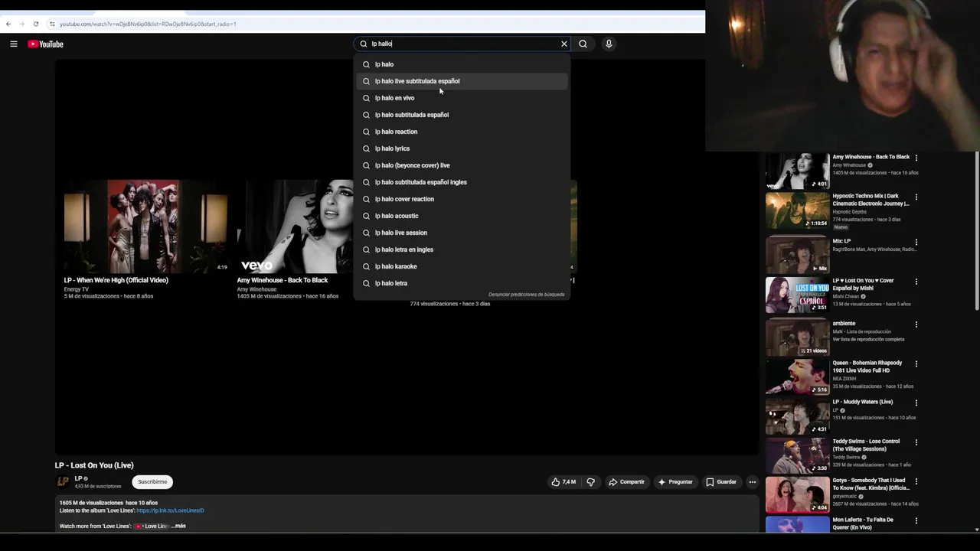Open sidebar video 'Hypnotic Techno Mix'
This screenshot has width=980, height=551.
pos(796,210)
